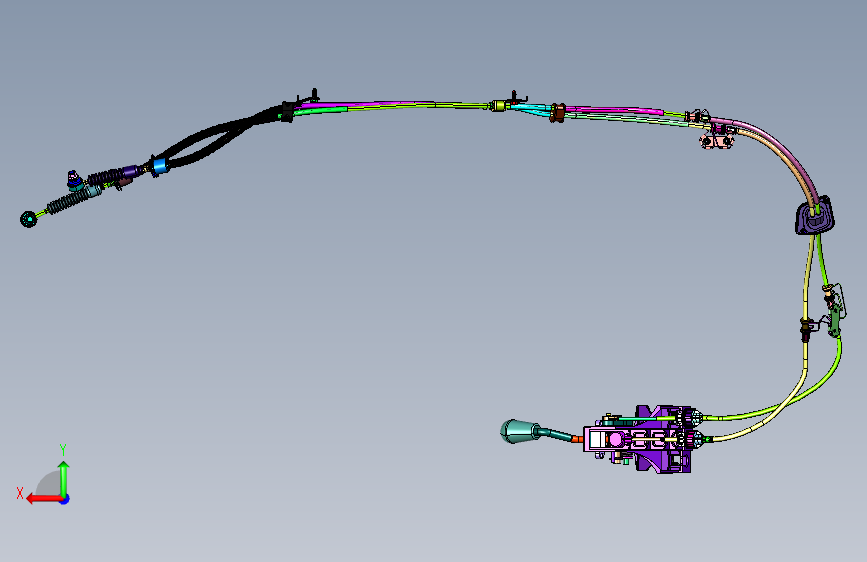Select the yellow-green inline cable connector
Viewport: 867px width, 562px height.
(499, 106)
